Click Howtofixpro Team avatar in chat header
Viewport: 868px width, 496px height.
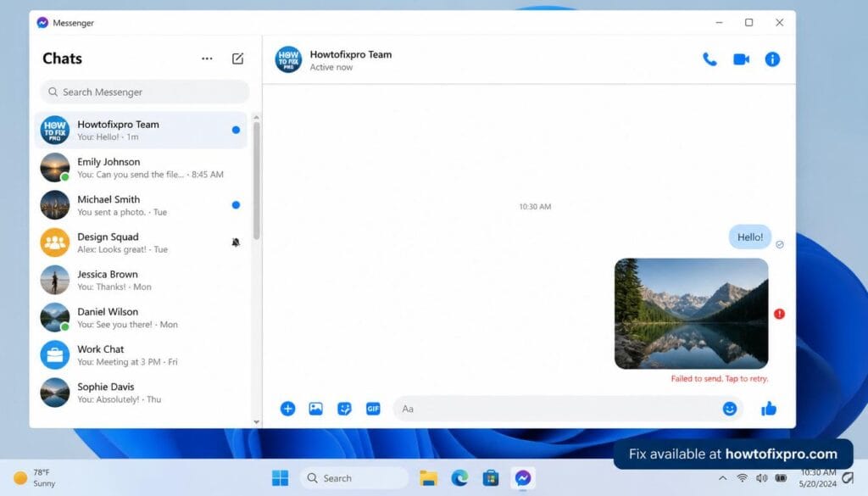[x=288, y=60]
